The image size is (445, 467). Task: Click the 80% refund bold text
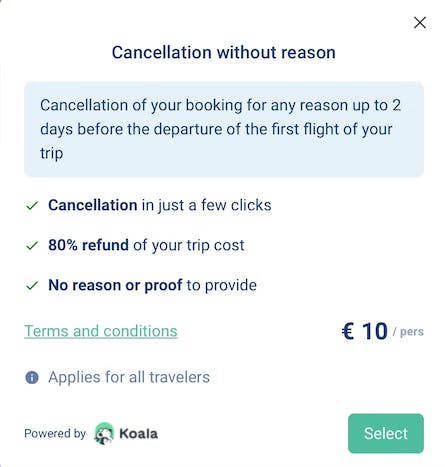pos(88,245)
